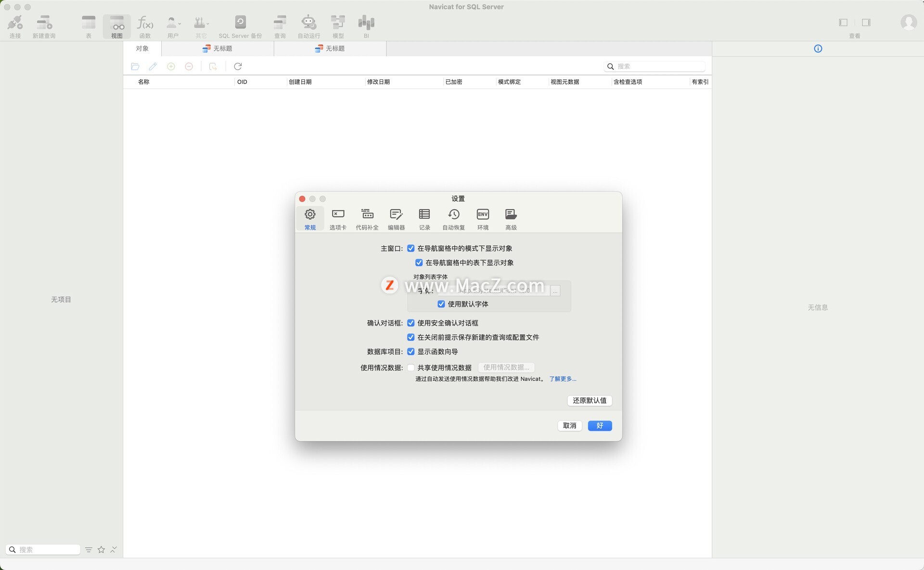Click the information (i) icon in right pane
The image size is (924, 570).
coord(818,49)
